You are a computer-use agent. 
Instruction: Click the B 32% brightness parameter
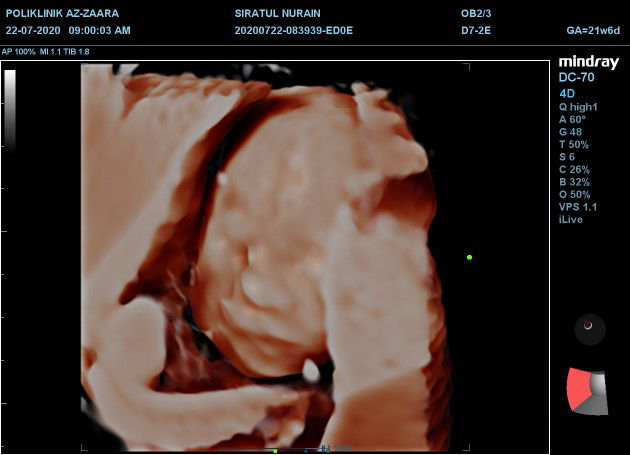[574, 182]
